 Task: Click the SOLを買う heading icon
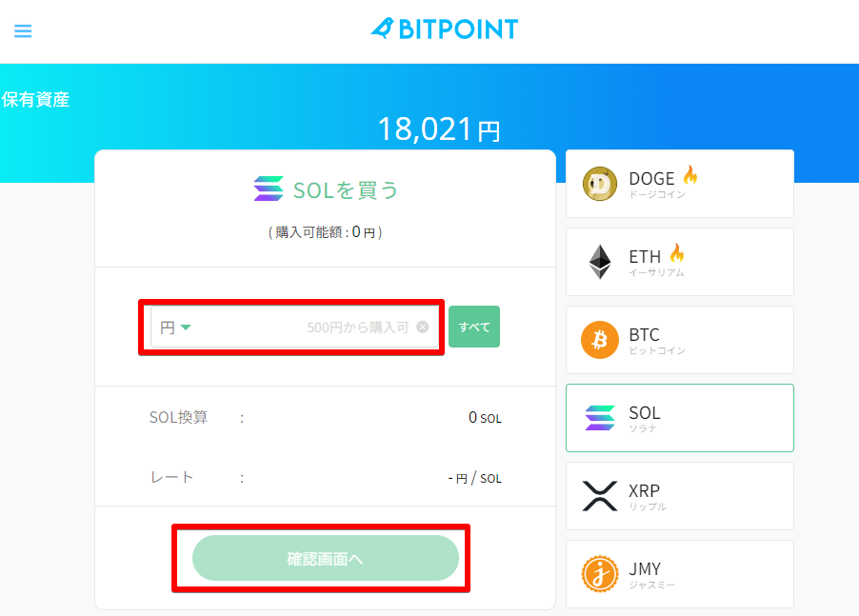(269, 189)
